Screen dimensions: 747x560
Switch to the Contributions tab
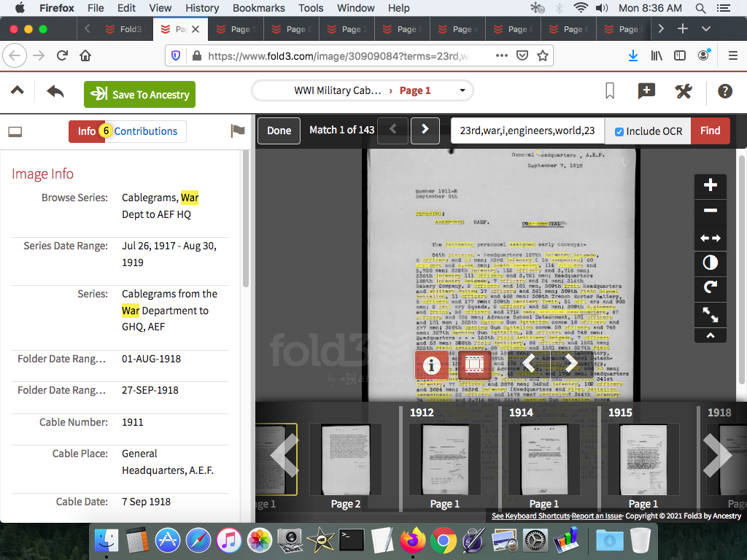(x=146, y=131)
